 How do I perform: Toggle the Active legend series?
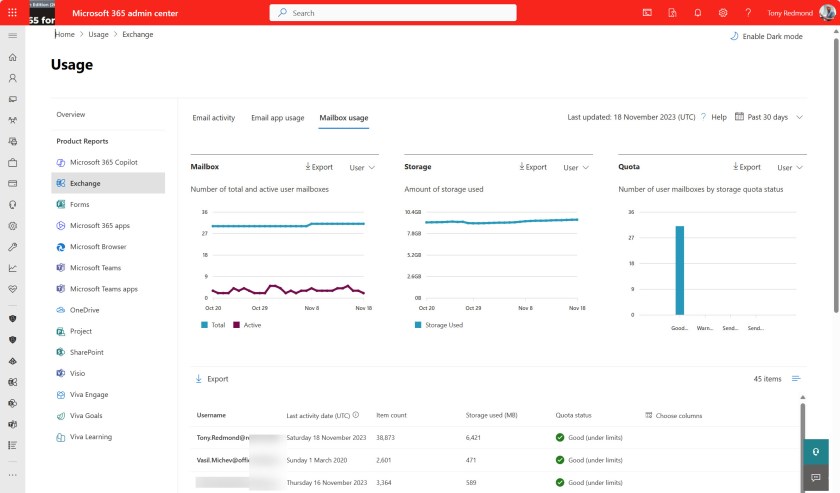pyautogui.click(x=247, y=325)
